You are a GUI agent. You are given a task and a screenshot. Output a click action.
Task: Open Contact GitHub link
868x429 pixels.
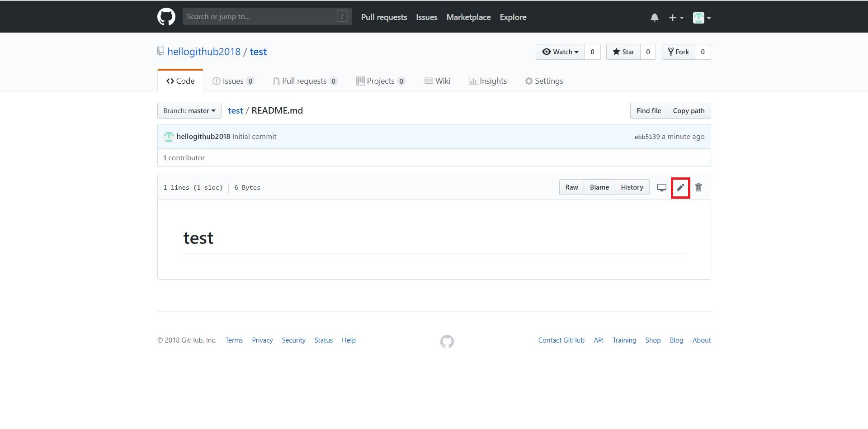coord(561,340)
